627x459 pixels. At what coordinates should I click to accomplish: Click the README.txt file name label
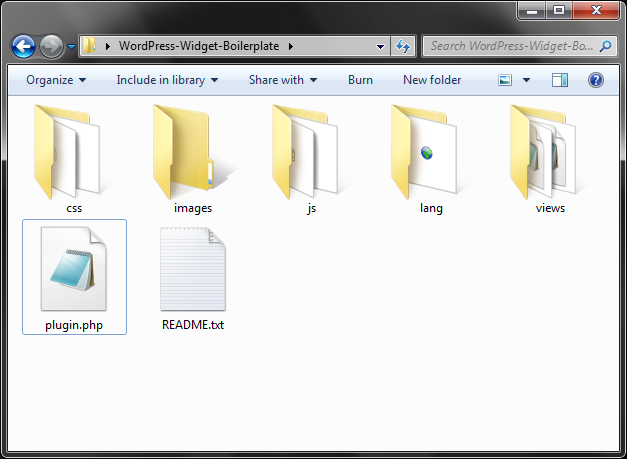coord(193,325)
